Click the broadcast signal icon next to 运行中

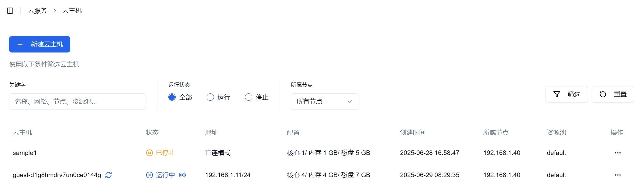point(182,175)
